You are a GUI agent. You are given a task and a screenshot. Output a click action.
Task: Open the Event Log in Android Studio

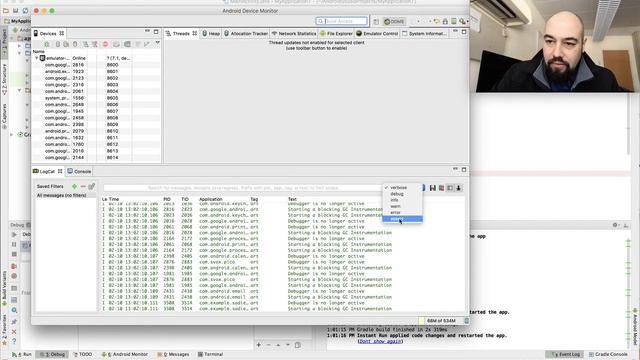point(565,354)
